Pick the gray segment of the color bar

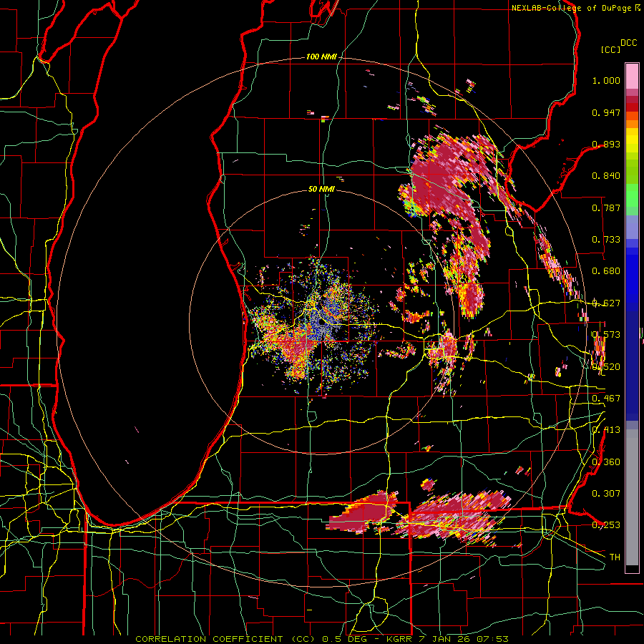tap(632, 499)
